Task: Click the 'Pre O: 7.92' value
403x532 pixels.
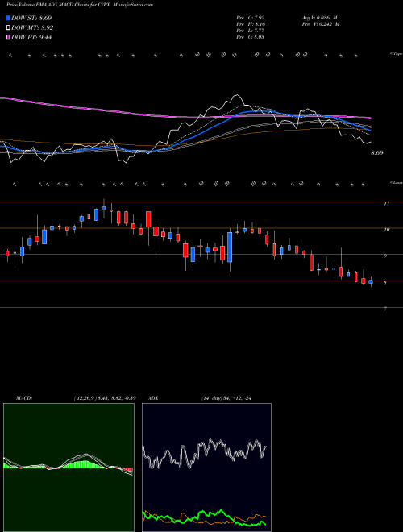Action: coord(251,18)
